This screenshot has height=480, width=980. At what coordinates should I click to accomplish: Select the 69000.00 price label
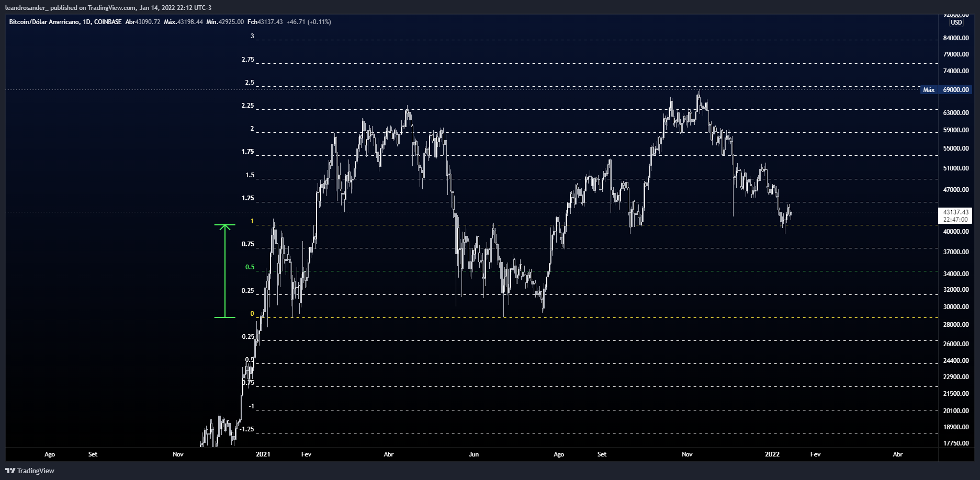point(956,90)
